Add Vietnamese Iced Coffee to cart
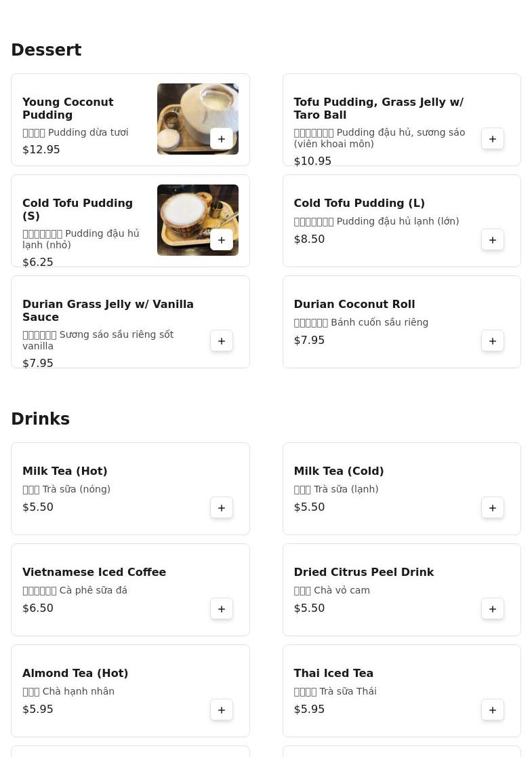Image resolution: width=532 pixels, height=757 pixels. point(222,608)
